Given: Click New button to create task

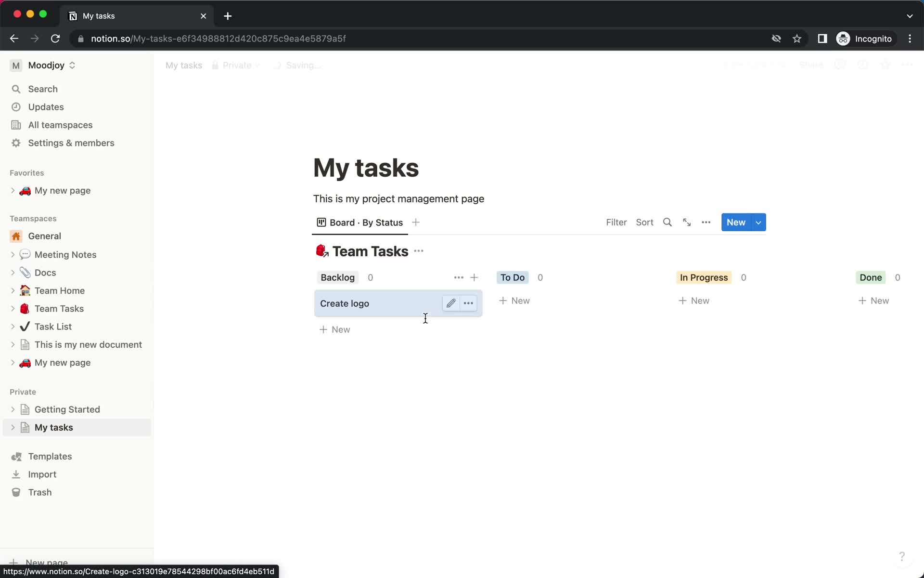Looking at the screenshot, I should pyautogui.click(x=736, y=223).
